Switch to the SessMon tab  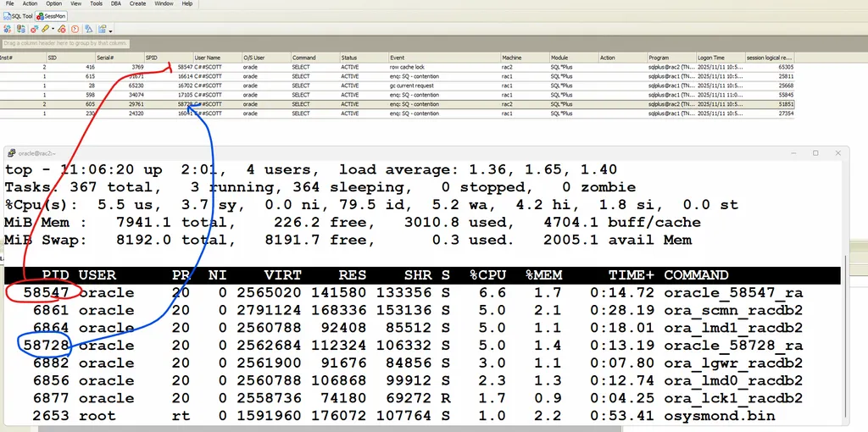click(x=51, y=16)
